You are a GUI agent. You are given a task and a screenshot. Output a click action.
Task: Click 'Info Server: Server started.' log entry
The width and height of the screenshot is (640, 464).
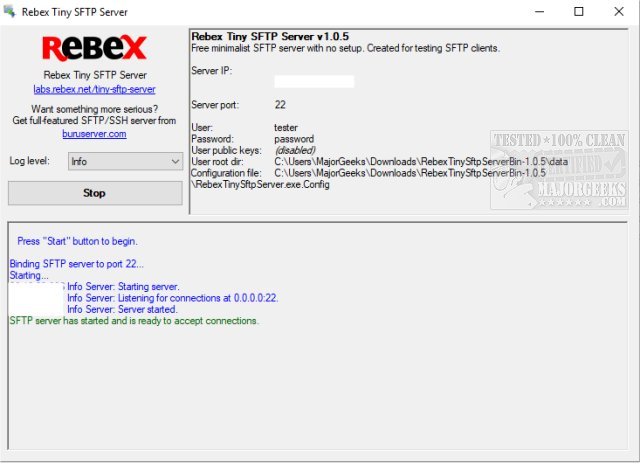pyautogui.click(x=122, y=310)
